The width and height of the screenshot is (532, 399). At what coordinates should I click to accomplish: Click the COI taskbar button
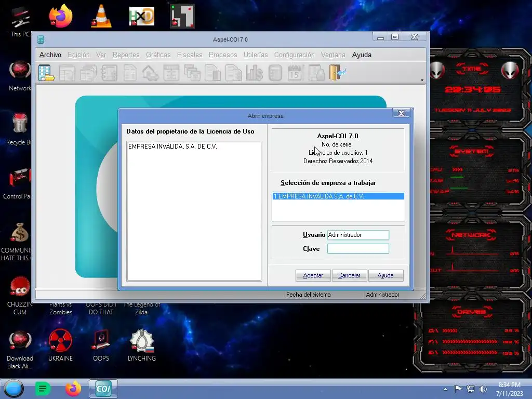tap(103, 389)
